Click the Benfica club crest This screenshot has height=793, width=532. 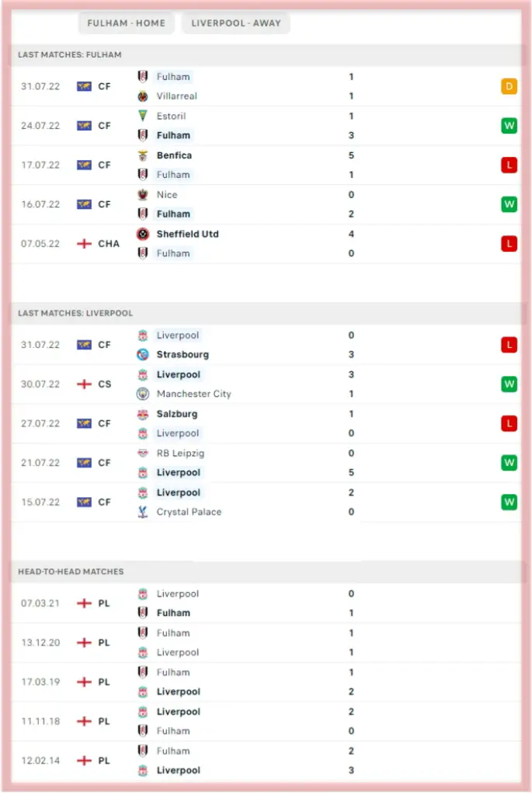point(143,155)
